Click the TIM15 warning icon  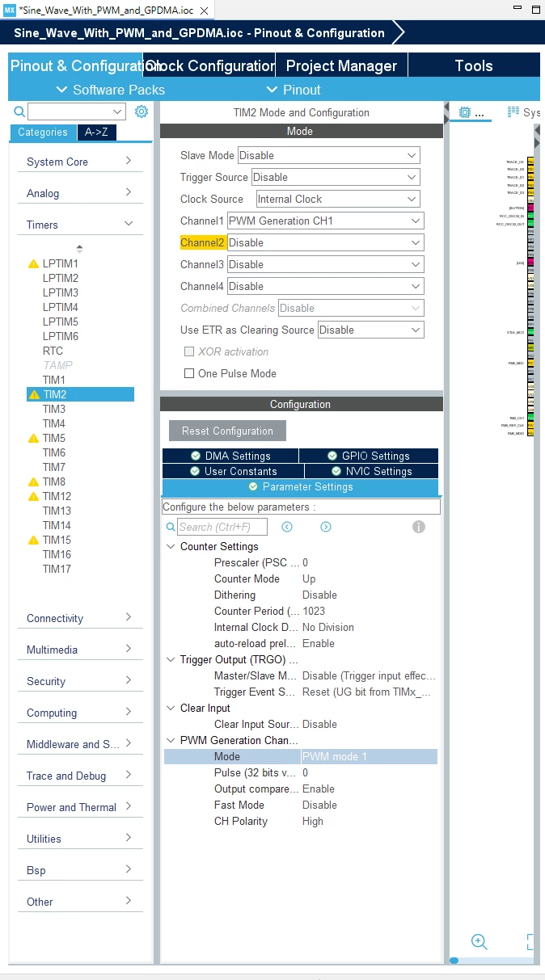pos(33,540)
